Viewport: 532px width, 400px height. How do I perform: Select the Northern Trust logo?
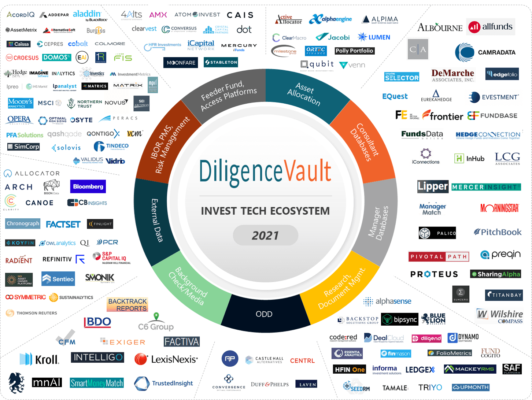pos(85,104)
